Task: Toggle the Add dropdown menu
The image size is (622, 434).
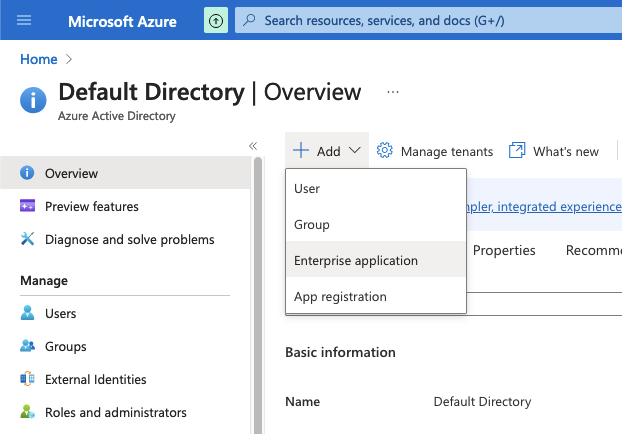Action: 327,151
